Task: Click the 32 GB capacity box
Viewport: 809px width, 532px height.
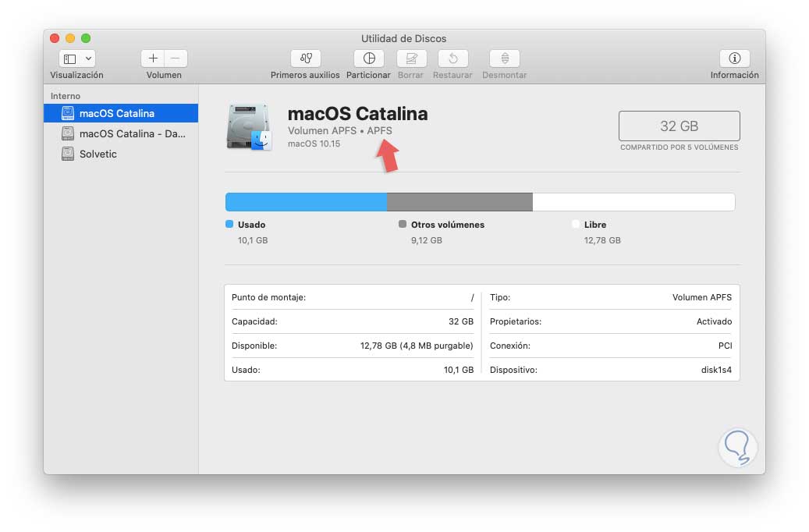Action: (x=679, y=126)
